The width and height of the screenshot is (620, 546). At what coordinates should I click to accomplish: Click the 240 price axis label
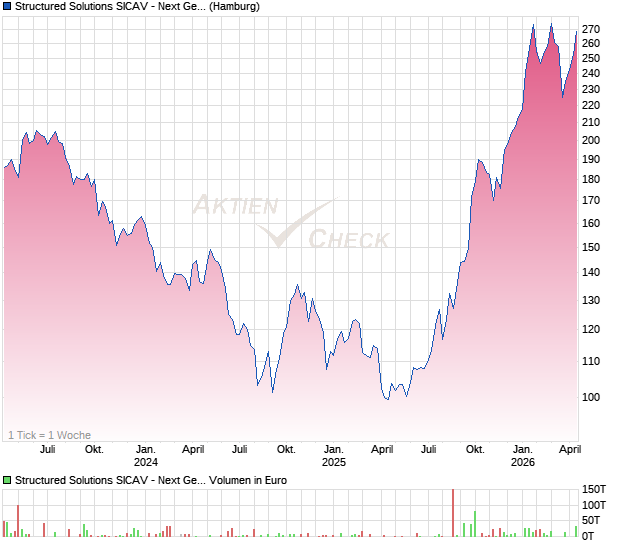click(x=591, y=73)
